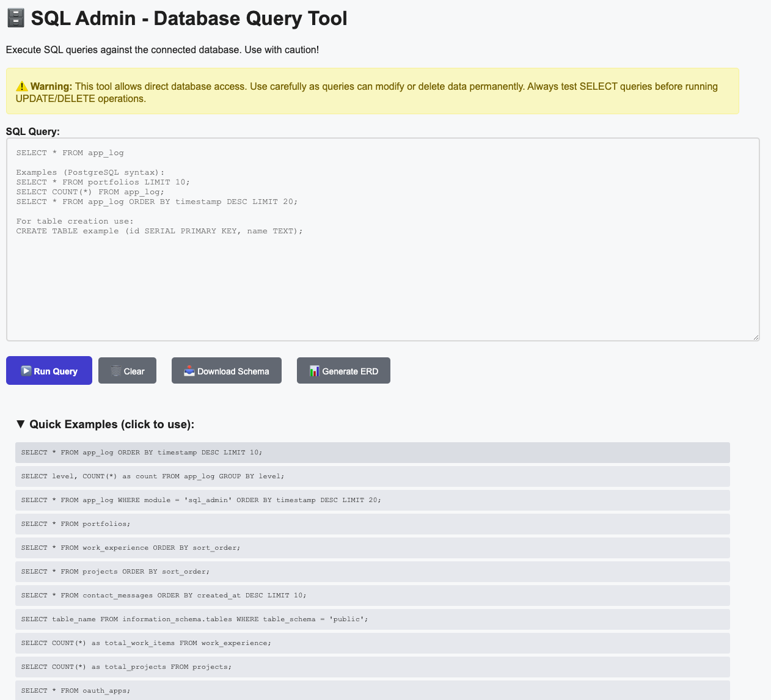Insert the SELECT * FROM portfolios example
The height and width of the screenshot is (700, 771).
[x=372, y=524]
